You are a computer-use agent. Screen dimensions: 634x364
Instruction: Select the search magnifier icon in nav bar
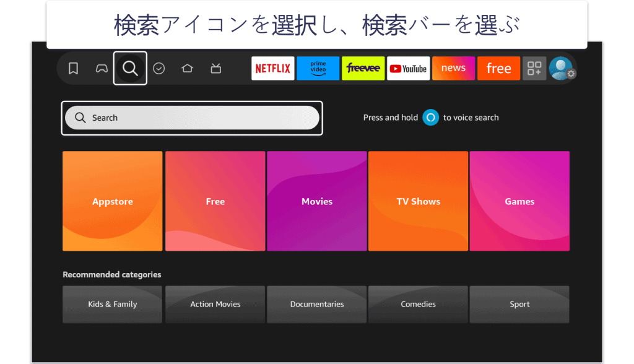(130, 68)
